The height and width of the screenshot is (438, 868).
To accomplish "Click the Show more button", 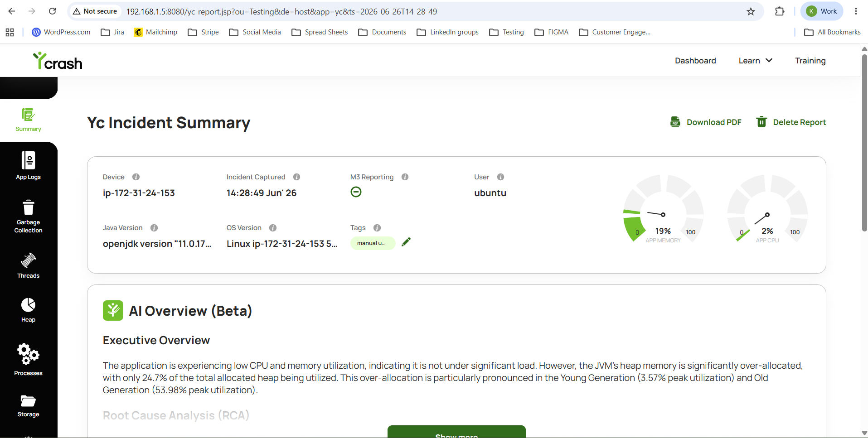I will pyautogui.click(x=456, y=432).
